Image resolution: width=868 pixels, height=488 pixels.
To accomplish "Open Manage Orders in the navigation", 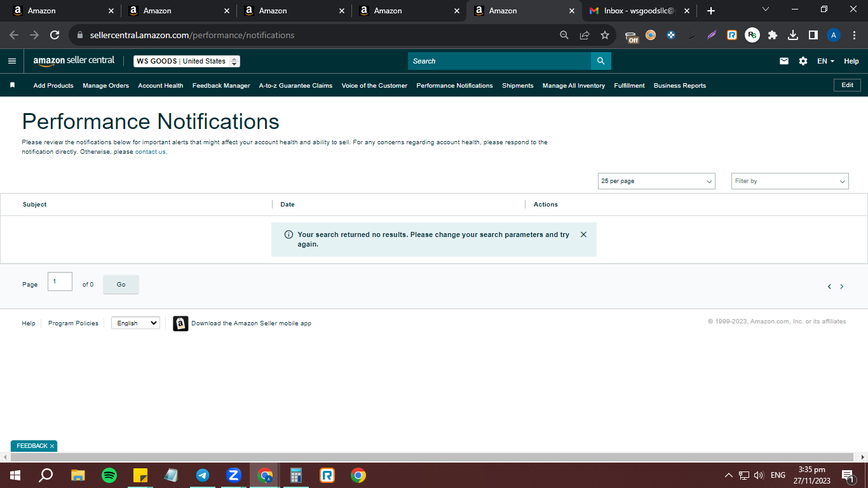I will [x=105, y=85].
